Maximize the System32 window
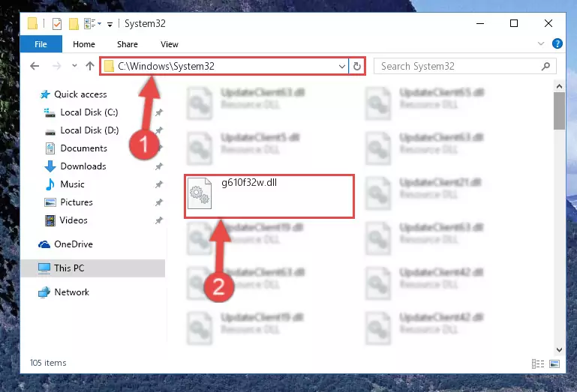The width and height of the screenshot is (577, 392). tap(514, 23)
